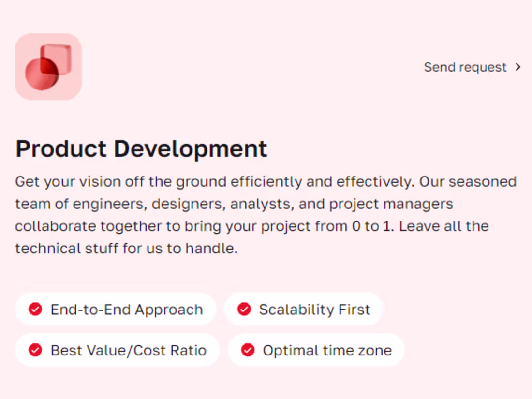Toggle the End-to-End Approach feature
Screen dimensions: 532x399
click(116, 309)
